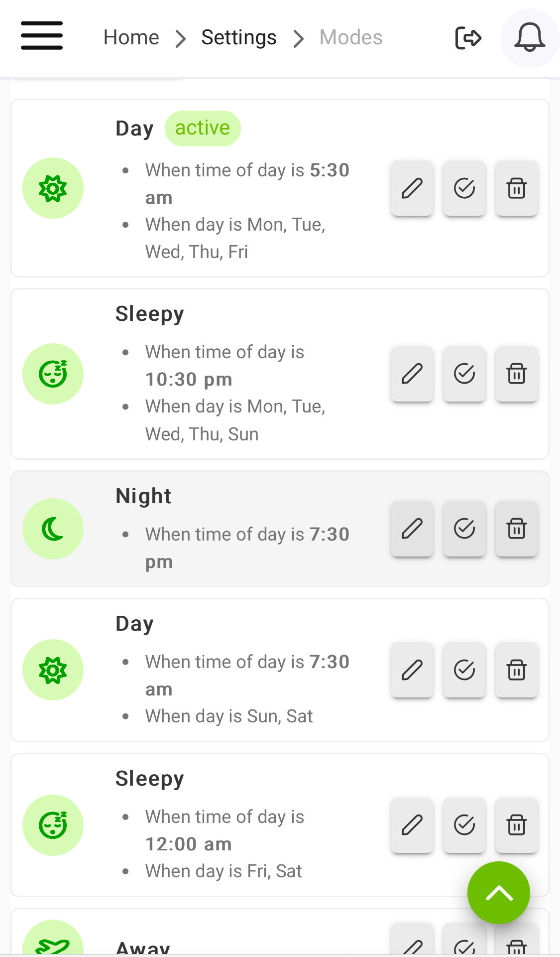The height and width of the screenshot is (957, 560).
Task: Edit the active Day mode
Action: [x=412, y=188]
